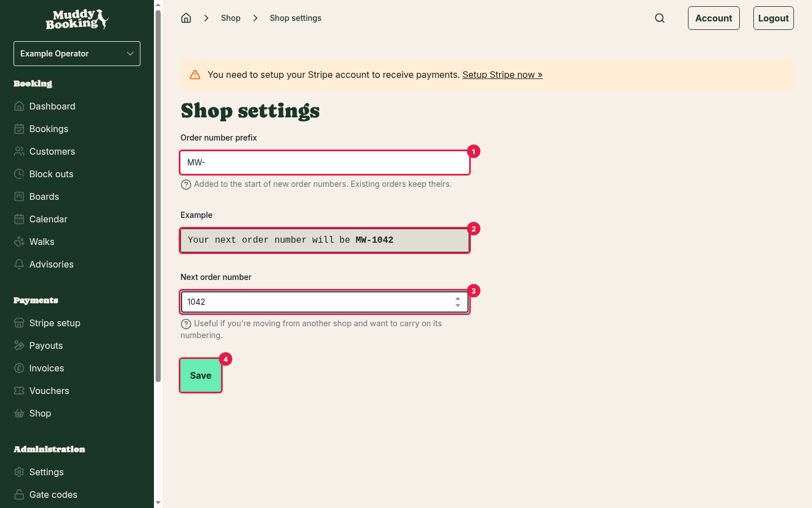Click the Customers people icon
This screenshot has width=812, height=508.
coord(19,151)
